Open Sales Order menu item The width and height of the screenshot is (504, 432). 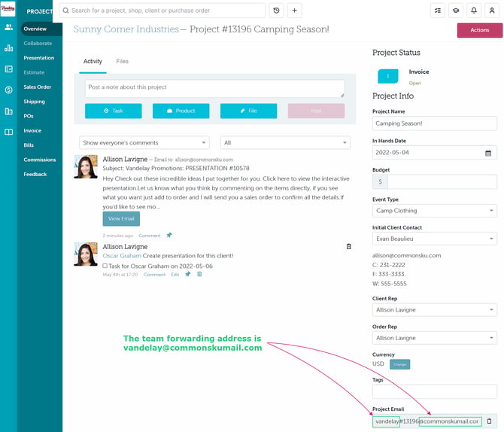point(38,87)
